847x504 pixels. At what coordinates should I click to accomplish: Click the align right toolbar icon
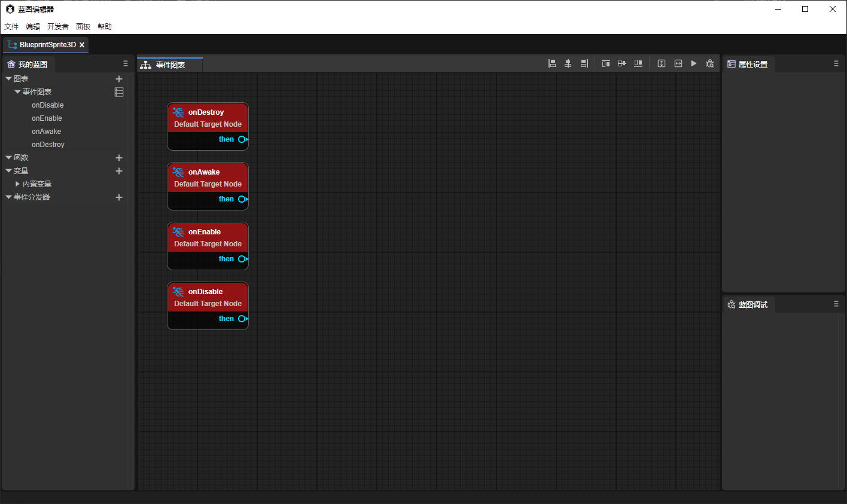584,63
